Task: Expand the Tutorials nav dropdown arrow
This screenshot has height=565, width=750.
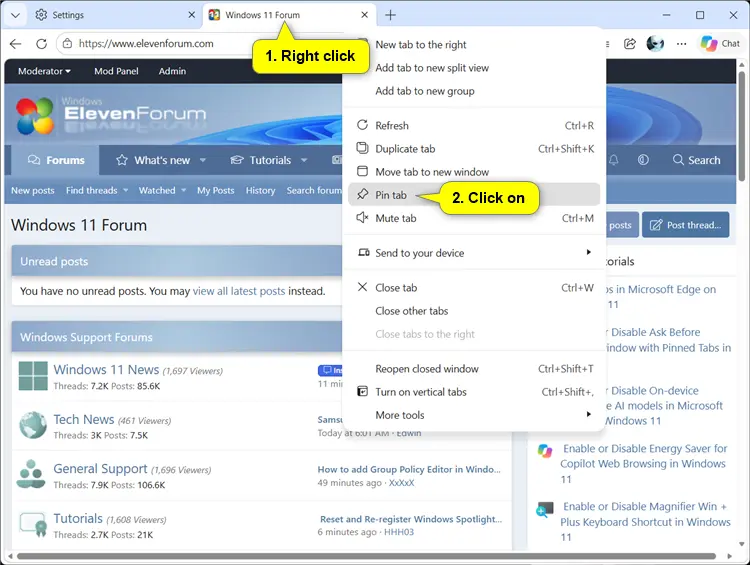Action: pyautogui.click(x=304, y=160)
